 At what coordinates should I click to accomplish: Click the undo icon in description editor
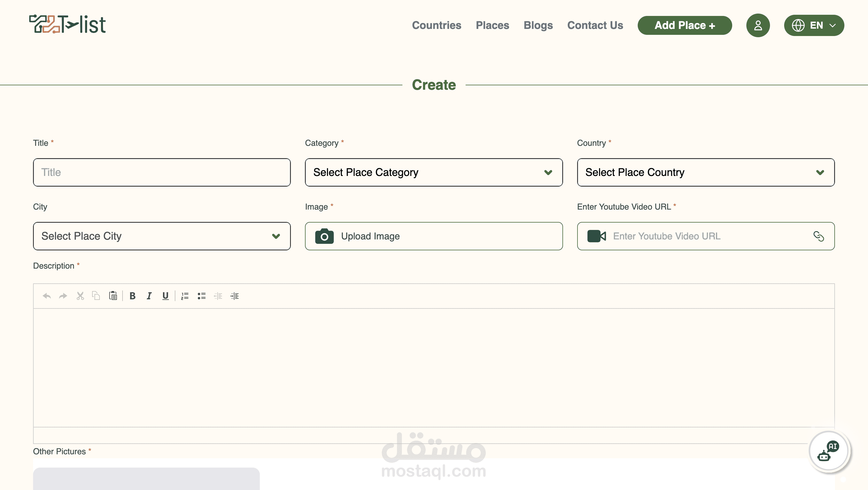click(47, 296)
